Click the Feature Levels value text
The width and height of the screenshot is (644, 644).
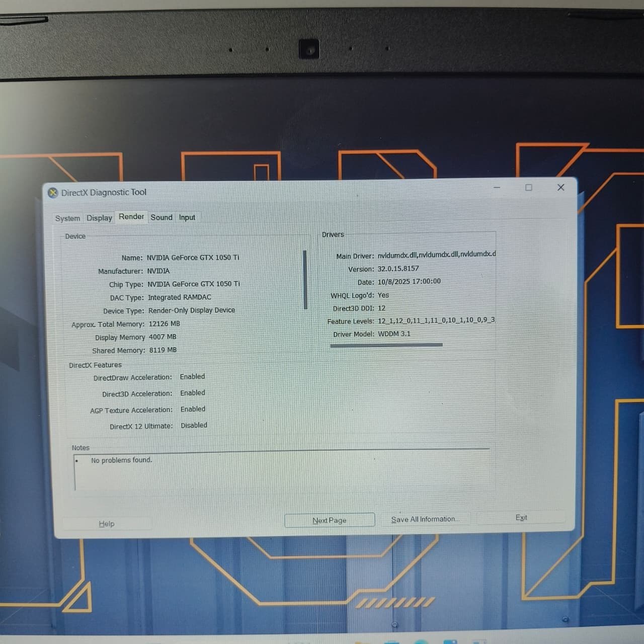pos(436,320)
